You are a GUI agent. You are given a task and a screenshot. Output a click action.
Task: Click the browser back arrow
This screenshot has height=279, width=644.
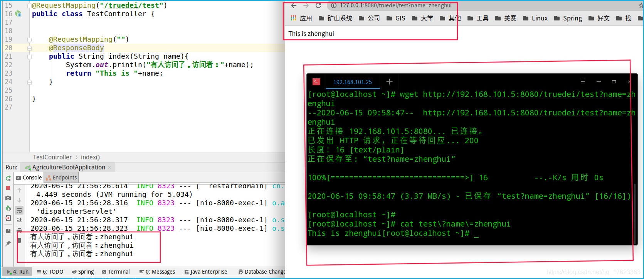coord(294,5)
